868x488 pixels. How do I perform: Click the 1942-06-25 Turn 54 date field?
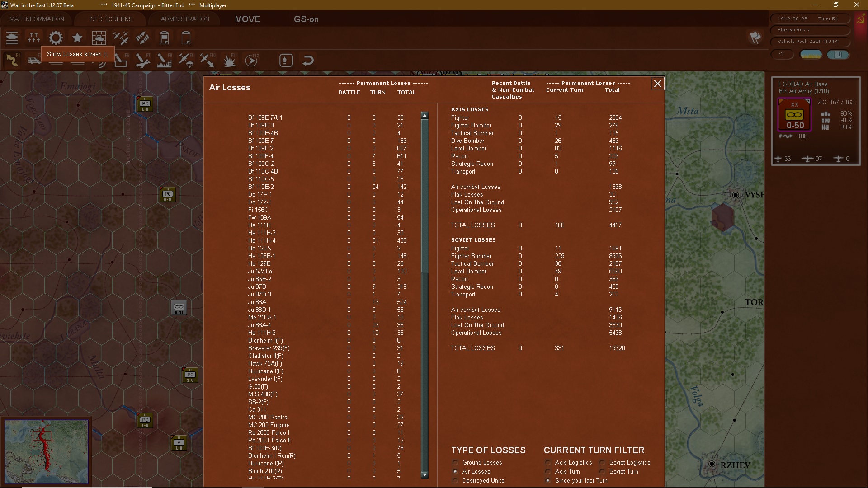(x=810, y=19)
